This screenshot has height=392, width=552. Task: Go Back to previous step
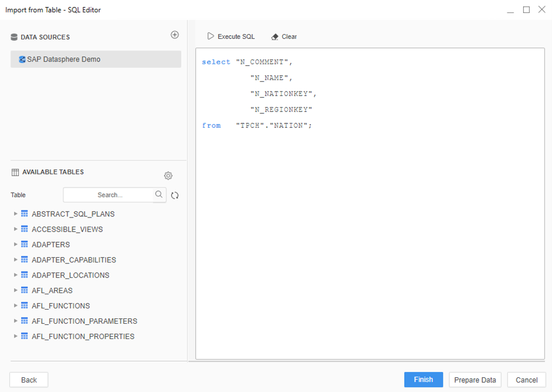[29, 380]
